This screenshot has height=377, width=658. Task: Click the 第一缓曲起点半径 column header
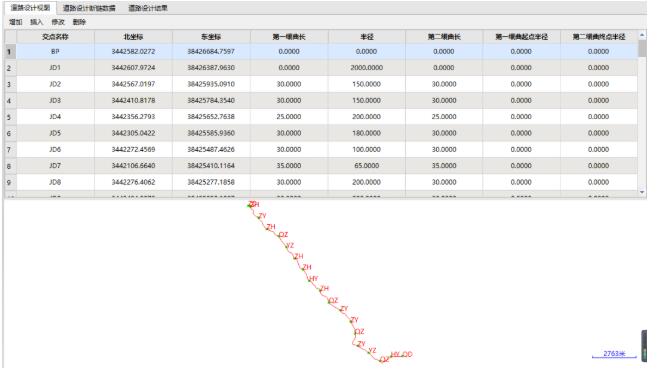click(521, 37)
